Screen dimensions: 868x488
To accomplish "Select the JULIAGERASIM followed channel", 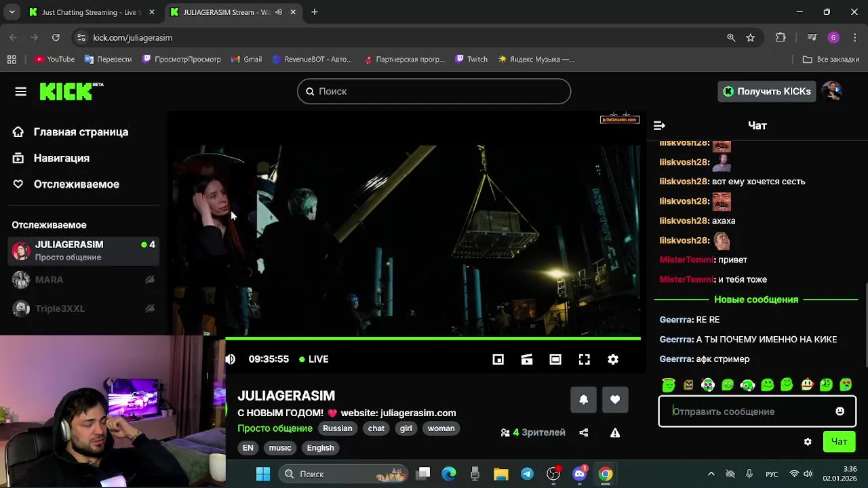I will 83,251.
